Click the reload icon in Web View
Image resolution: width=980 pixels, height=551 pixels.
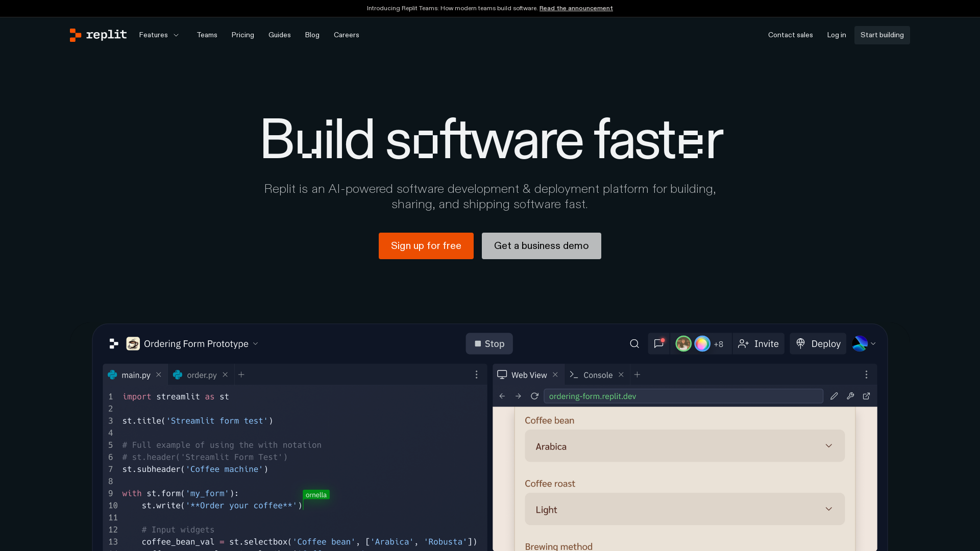coord(534,396)
